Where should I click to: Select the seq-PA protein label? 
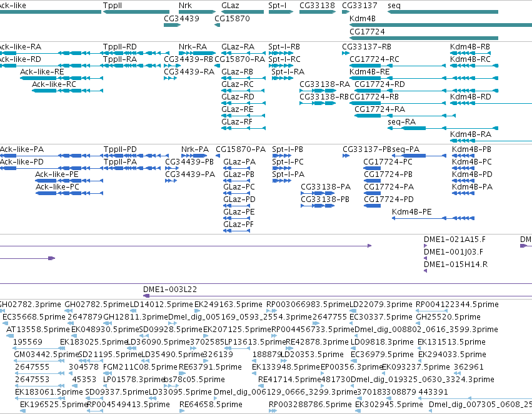click(x=406, y=149)
